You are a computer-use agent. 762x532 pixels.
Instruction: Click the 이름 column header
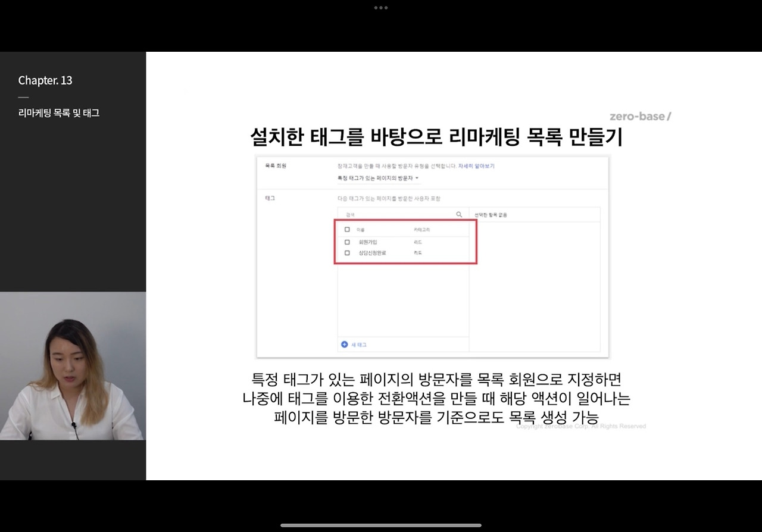pos(360,229)
